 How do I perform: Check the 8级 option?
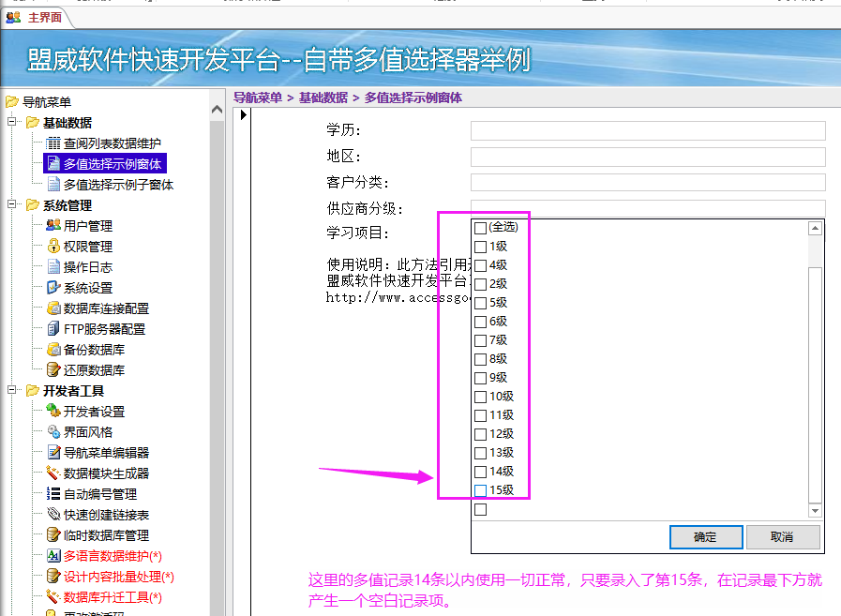click(x=481, y=359)
